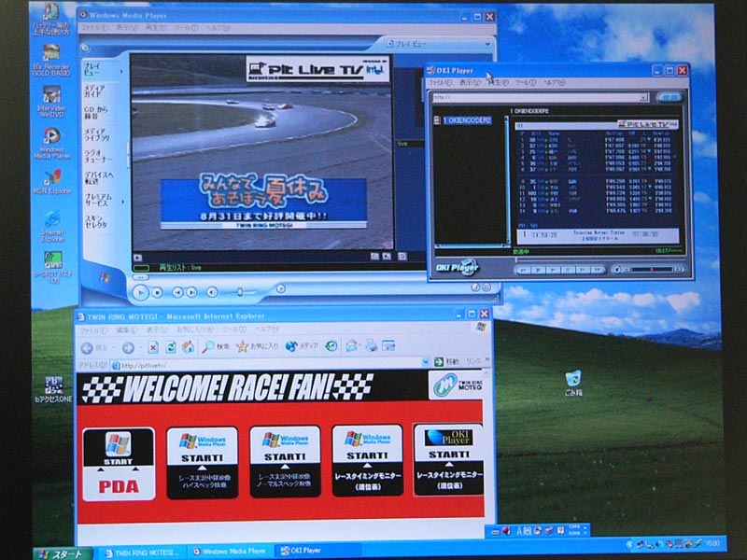This screenshot has width=747, height=560.
Task: Expand the IE address bar dropdown
Action: coord(425,363)
